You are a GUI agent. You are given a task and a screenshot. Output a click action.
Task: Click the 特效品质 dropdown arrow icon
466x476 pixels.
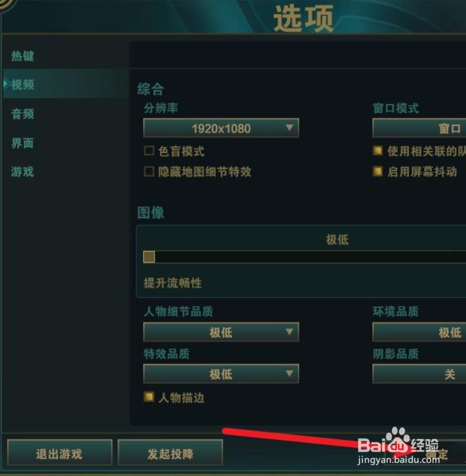point(289,373)
